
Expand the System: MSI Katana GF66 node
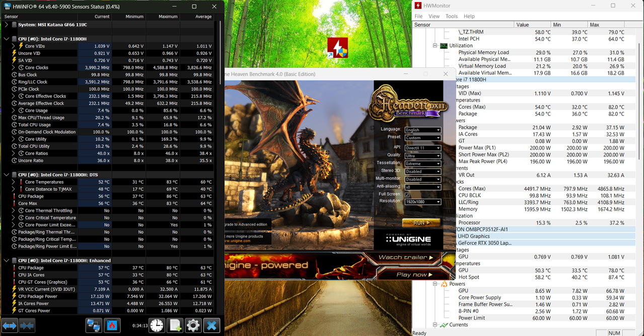pos(7,24)
